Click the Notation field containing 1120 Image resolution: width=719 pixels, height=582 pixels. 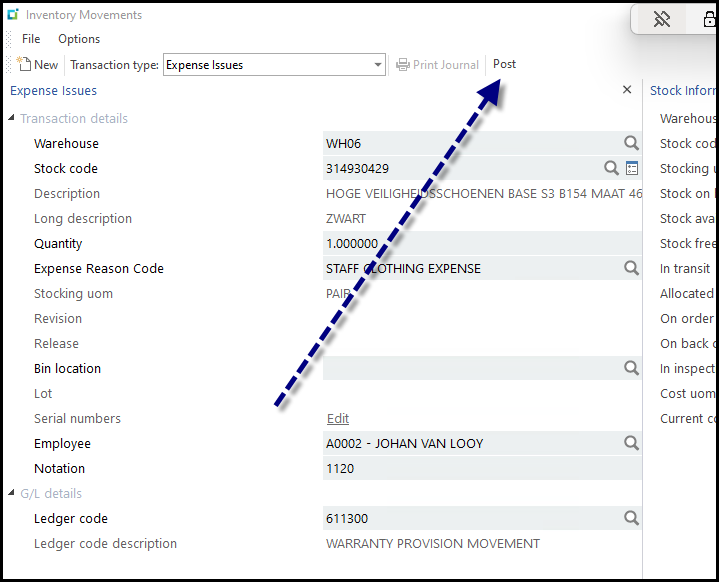(480, 468)
